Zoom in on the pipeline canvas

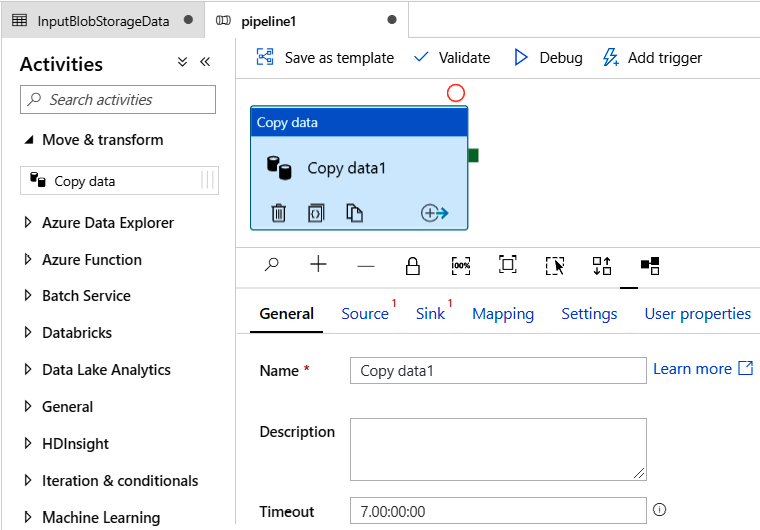(x=318, y=265)
